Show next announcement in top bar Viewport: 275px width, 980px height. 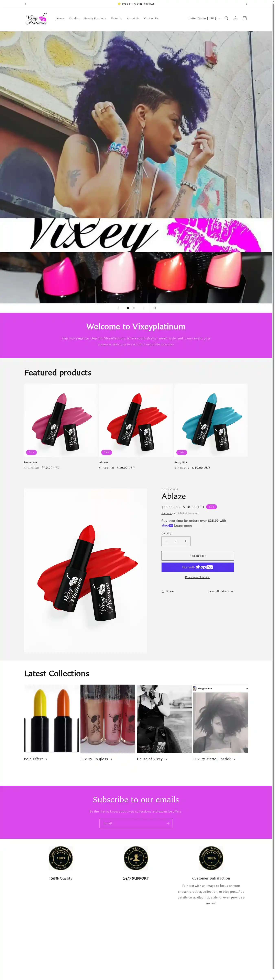[246, 4]
